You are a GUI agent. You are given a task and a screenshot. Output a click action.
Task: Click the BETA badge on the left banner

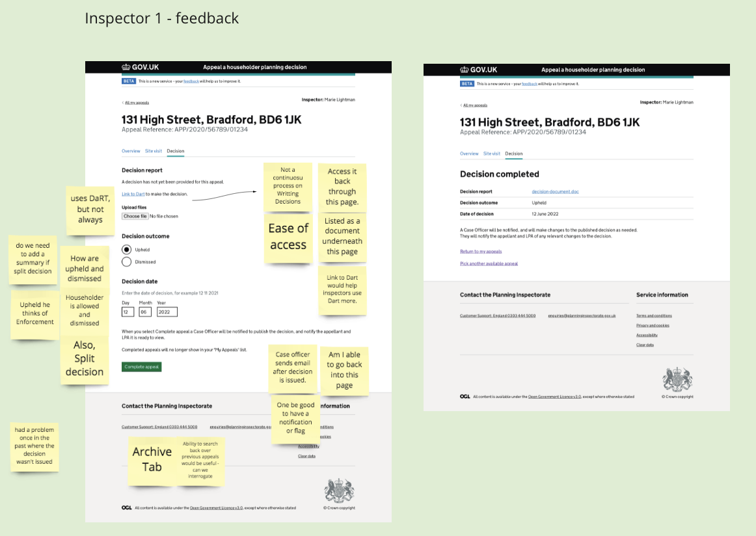(x=129, y=81)
